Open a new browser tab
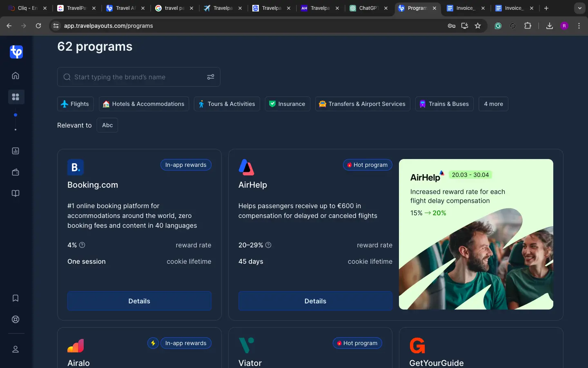Viewport: 588px width, 368px height. point(546,8)
